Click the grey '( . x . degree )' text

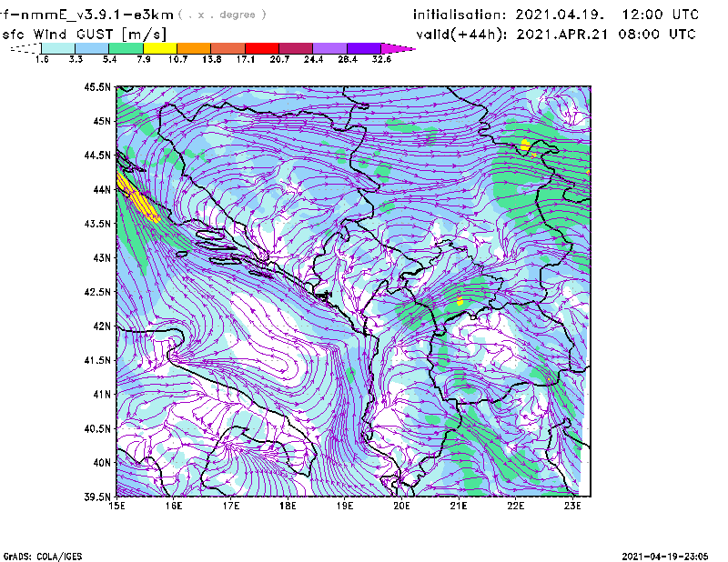pyautogui.click(x=222, y=15)
